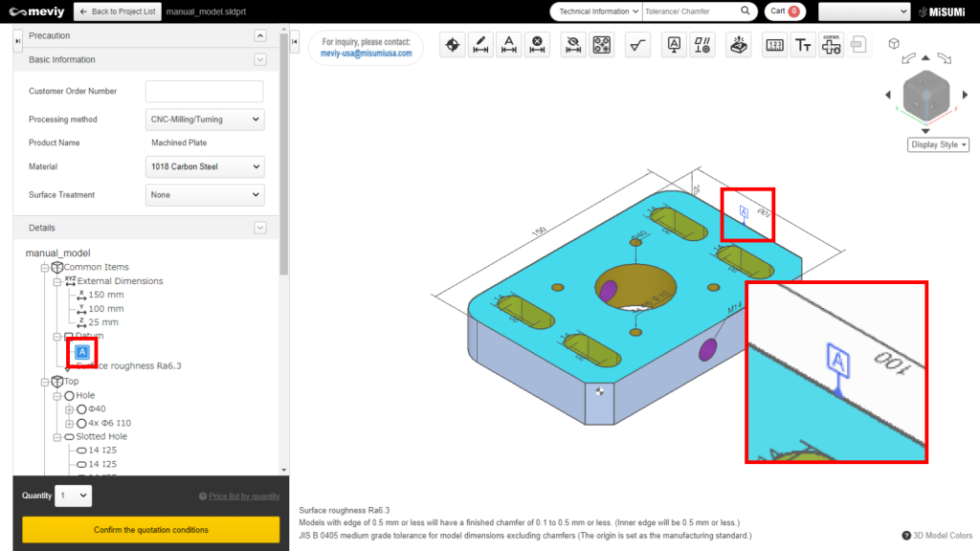
Task: Open the Technical Information menu
Action: point(593,11)
